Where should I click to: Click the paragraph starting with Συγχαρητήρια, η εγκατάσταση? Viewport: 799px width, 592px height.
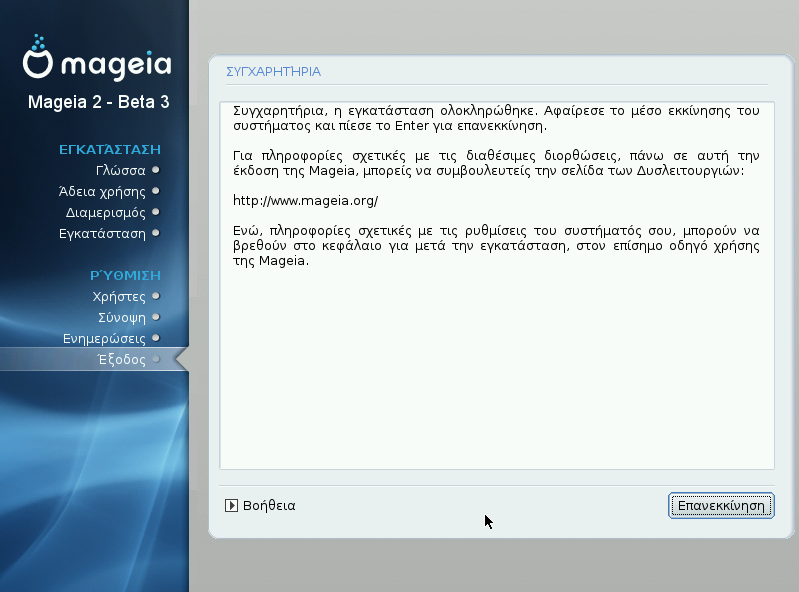click(x=496, y=118)
